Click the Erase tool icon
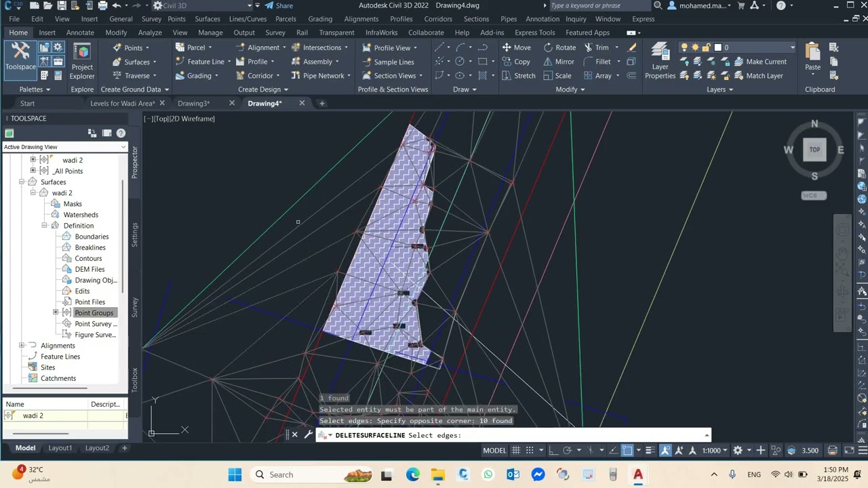 click(x=633, y=47)
